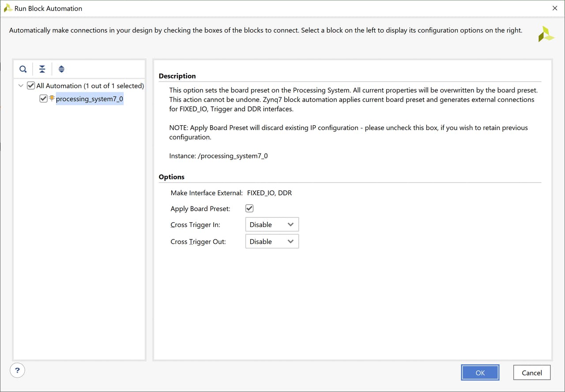Click the Xilinx logo at top right
The image size is (565, 392).
(x=546, y=34)
